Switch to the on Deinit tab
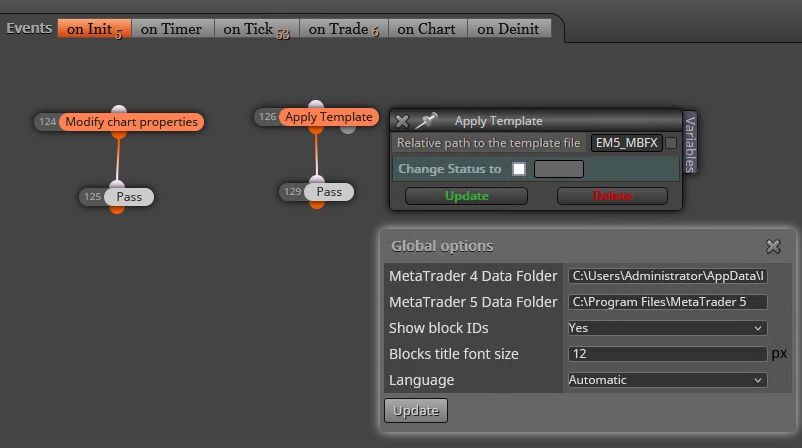Viewport: 802px width, 448px height. click(509, 29)
